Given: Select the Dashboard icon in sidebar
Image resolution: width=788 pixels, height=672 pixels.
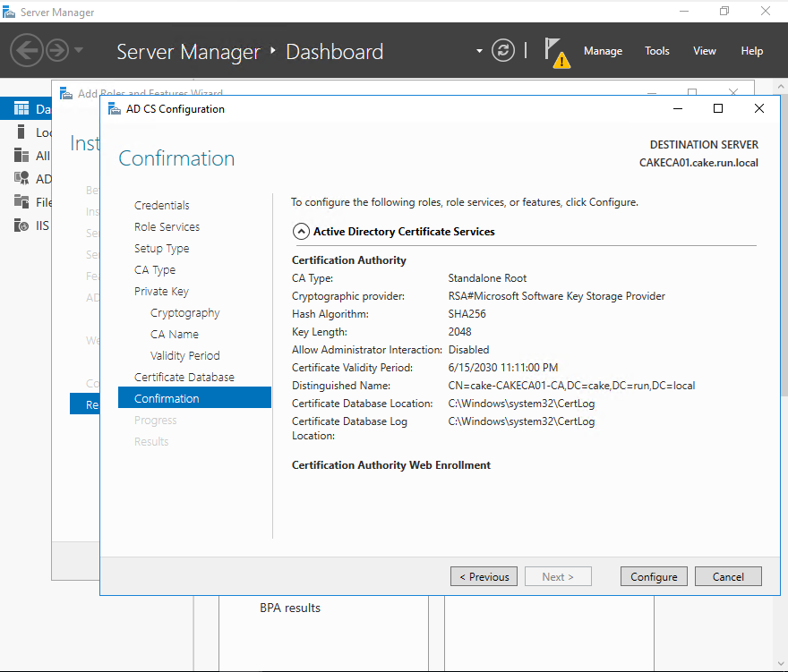Looking at the screenshot, I should click(21, 108).
